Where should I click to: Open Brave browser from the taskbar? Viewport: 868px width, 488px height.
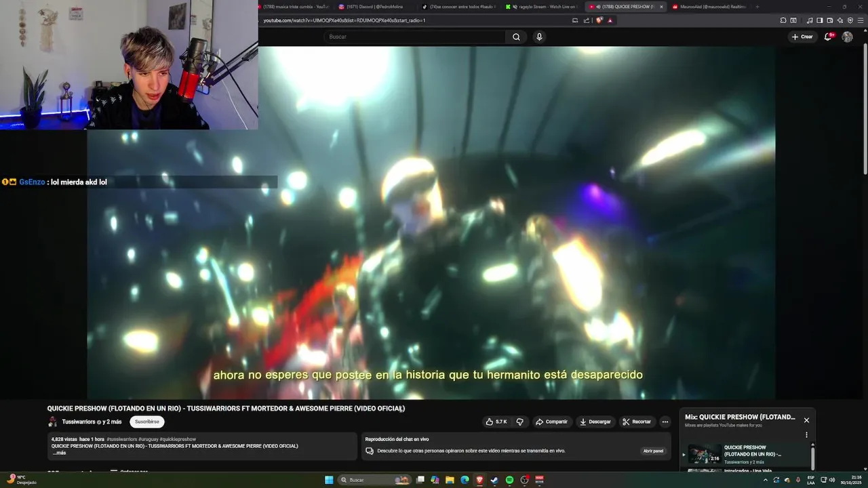(x=479, y=480)
